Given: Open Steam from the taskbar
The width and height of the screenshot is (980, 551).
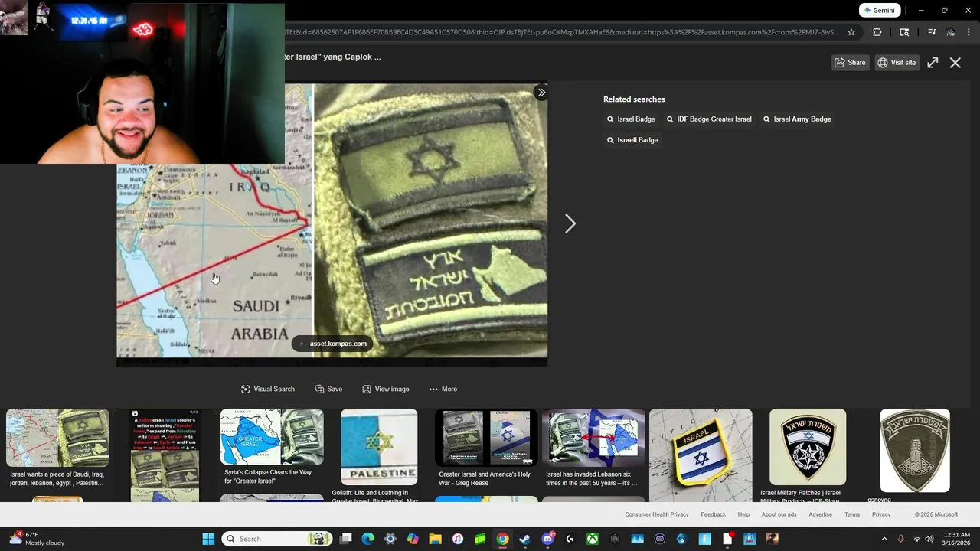Looking at the screenshot, I should coord(524,539).
